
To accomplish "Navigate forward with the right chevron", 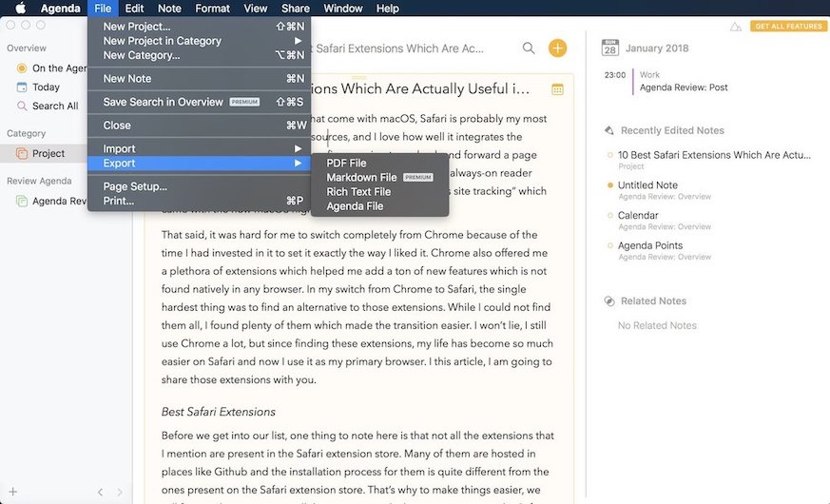I will 120,492.
